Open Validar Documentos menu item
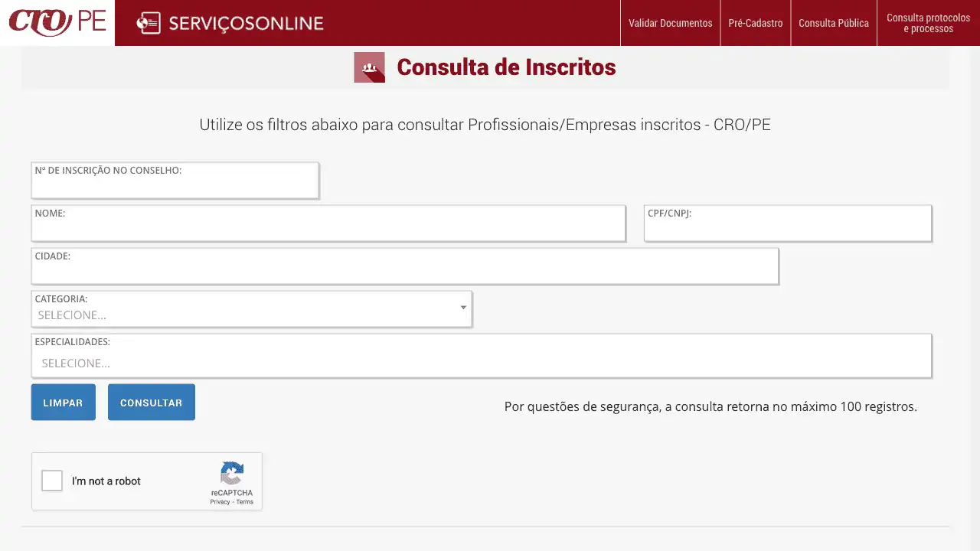The height and width of the screenshot is (551, 980). 670,23
